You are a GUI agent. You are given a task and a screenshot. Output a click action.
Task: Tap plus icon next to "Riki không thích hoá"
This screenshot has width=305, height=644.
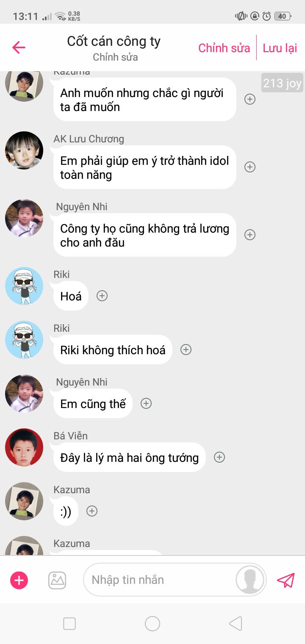point(186,350)
